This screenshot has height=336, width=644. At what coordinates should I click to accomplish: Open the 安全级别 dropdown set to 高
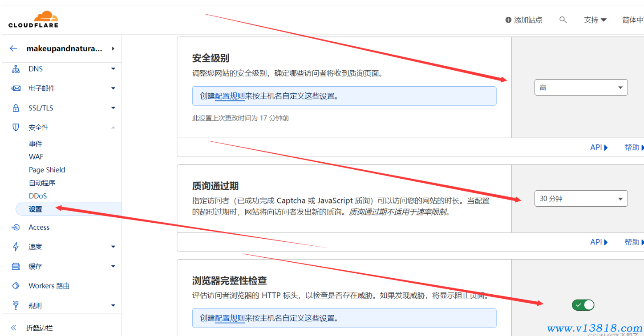point(581,88)
